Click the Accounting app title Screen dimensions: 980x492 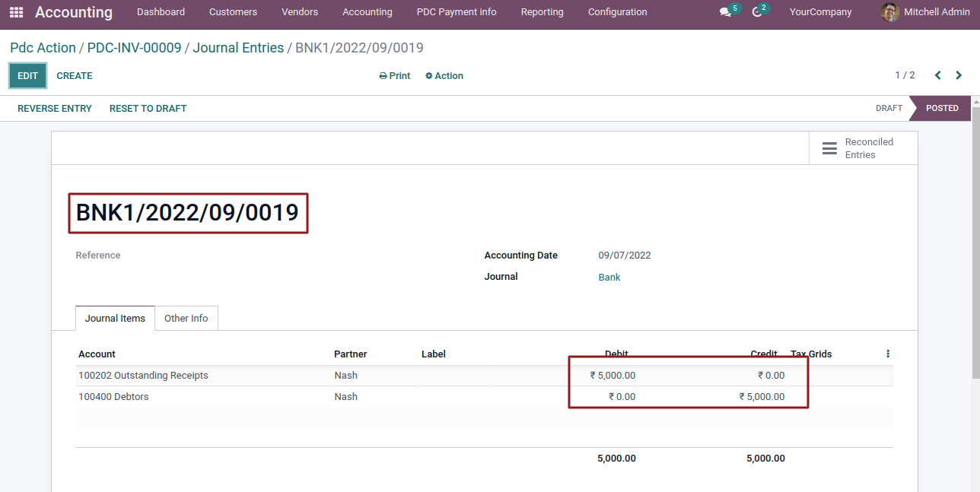(x=74, y=12)
